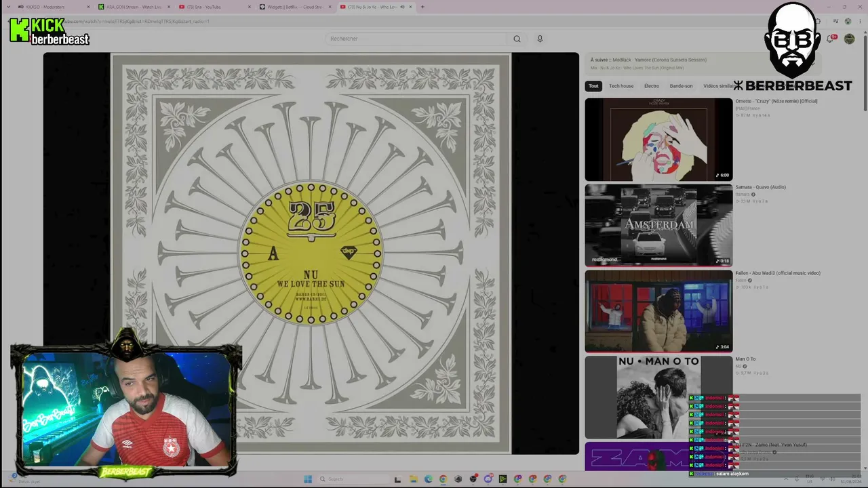Click the We Love The Sun video player
Screen dimensions: 868x488
point(311,253)
